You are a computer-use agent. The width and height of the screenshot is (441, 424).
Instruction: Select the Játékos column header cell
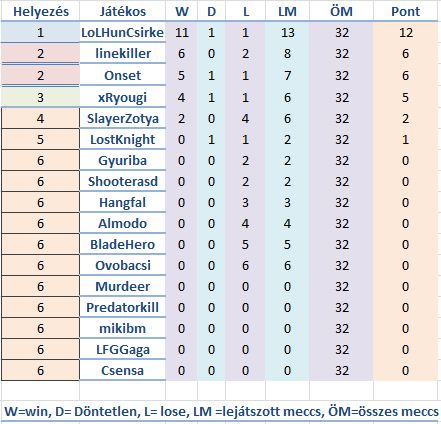point(122,12)
